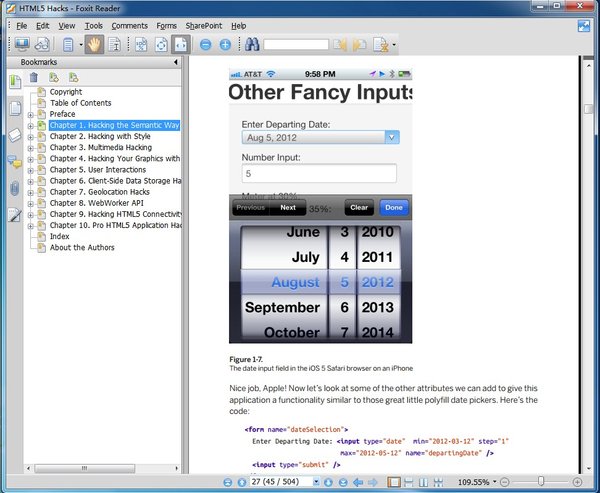Screen dimensions: 600x493
Task: Open the dropdown arrow next to the page icon
Action: [81, 45]
